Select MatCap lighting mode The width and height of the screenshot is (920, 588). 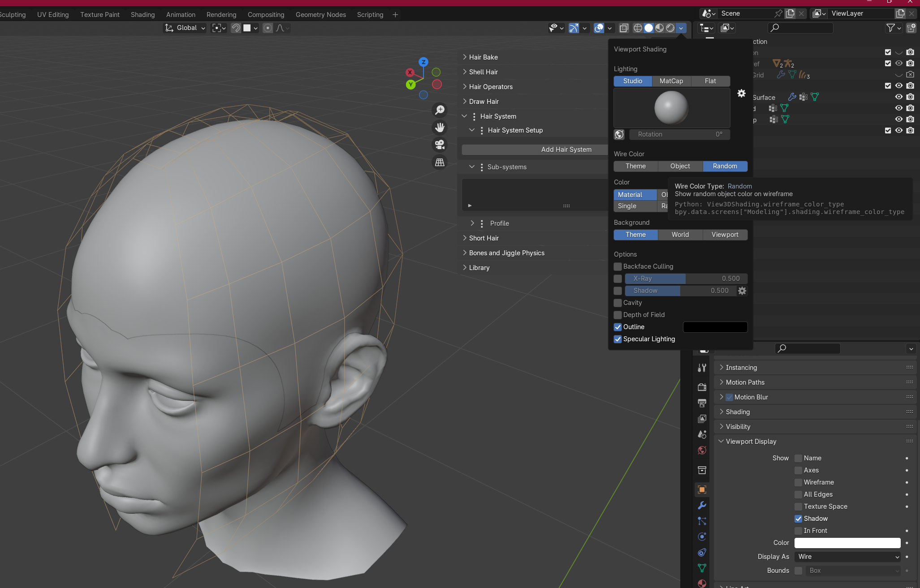click(671, 81)
